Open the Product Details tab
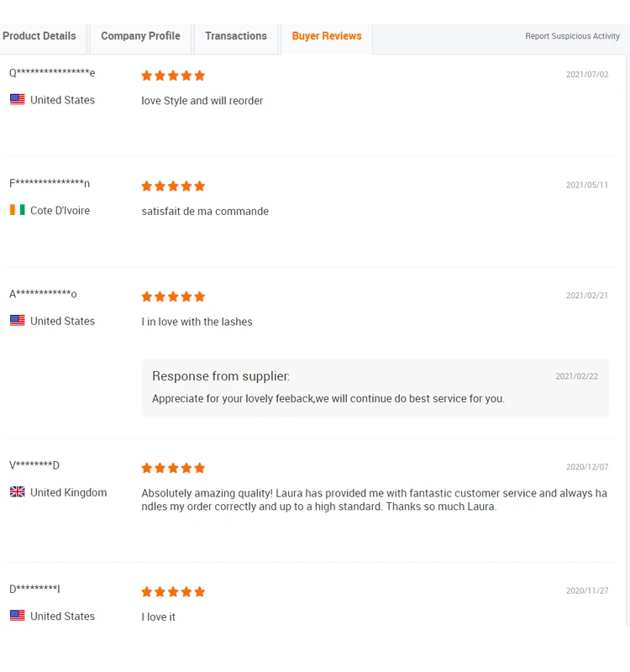The image size is (630, 672). click(x=39, y=36)
